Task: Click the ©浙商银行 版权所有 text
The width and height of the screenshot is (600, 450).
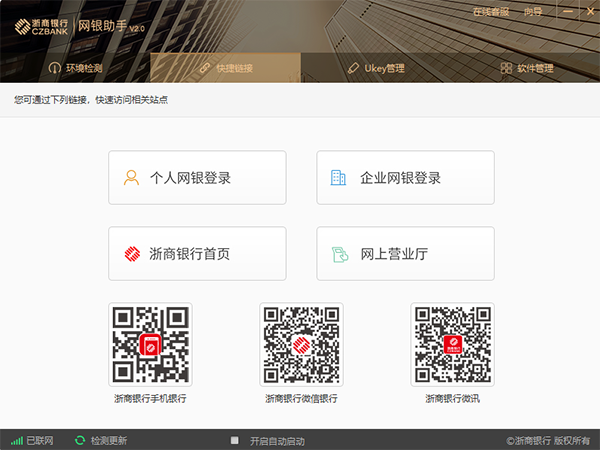Action: point(548,441)
